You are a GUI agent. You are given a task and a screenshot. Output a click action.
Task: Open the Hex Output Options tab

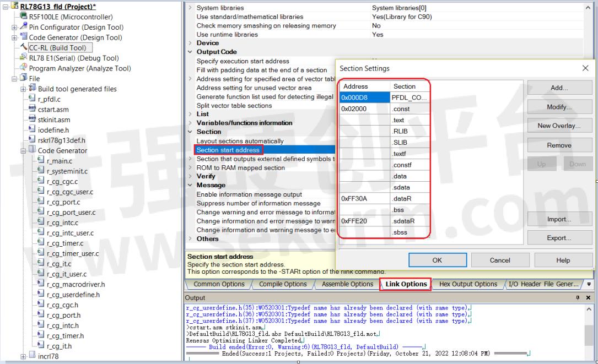468,284
